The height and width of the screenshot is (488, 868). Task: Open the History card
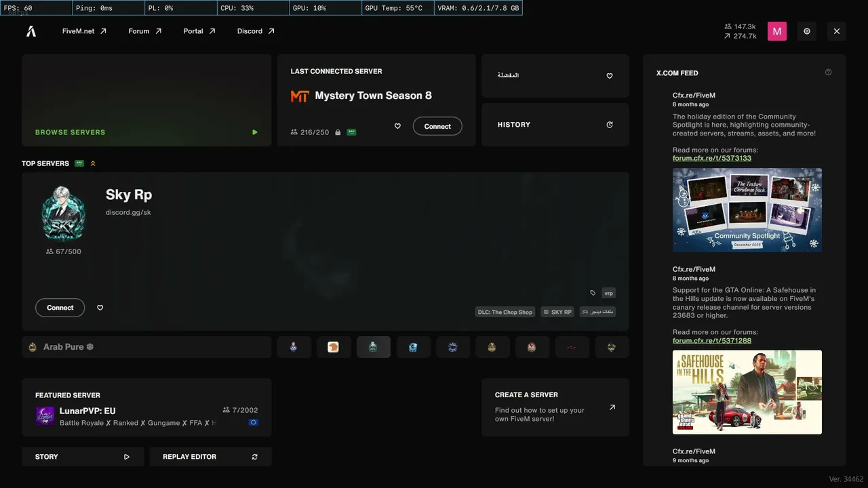pos(555,125)
